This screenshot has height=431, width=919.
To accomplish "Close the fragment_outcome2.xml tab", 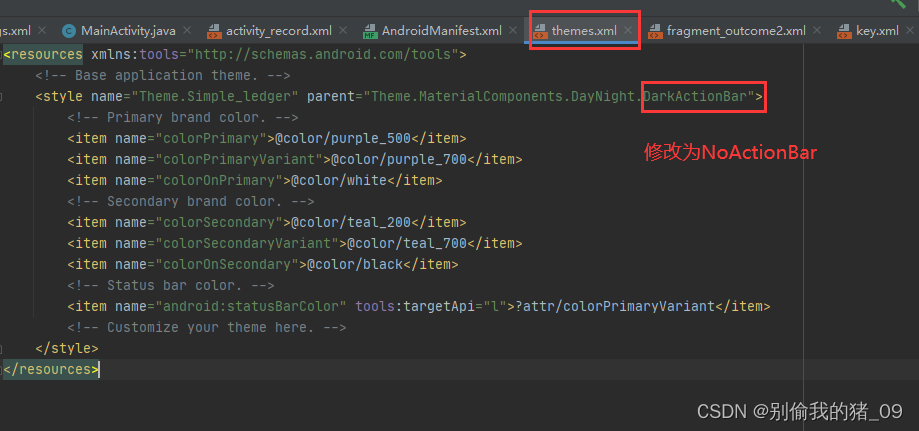I will [x=817, y=30].
